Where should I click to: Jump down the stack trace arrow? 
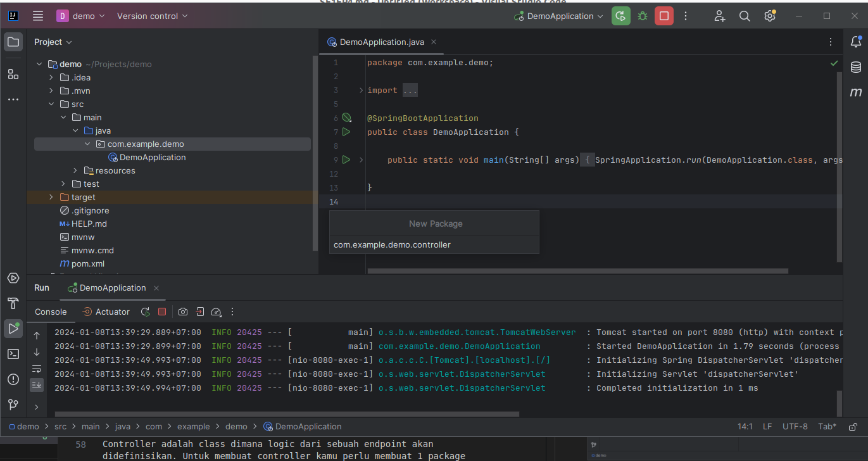coord(37,352)
